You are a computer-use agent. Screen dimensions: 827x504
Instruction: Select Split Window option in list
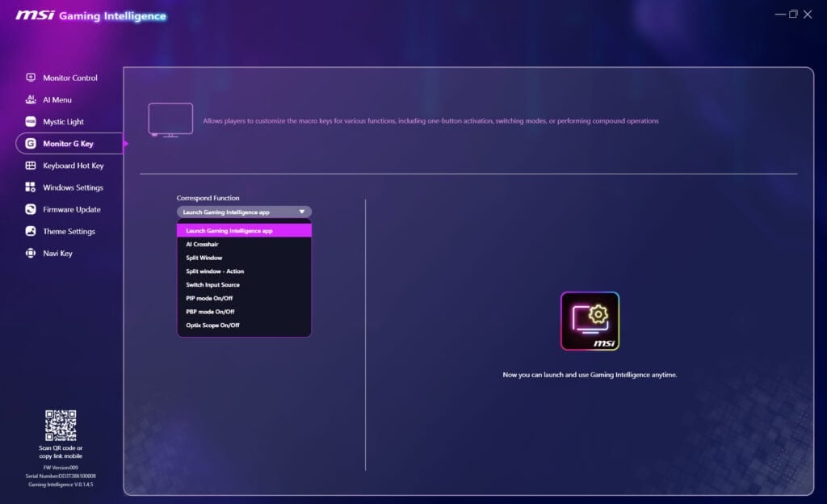(x=204, y=258)
